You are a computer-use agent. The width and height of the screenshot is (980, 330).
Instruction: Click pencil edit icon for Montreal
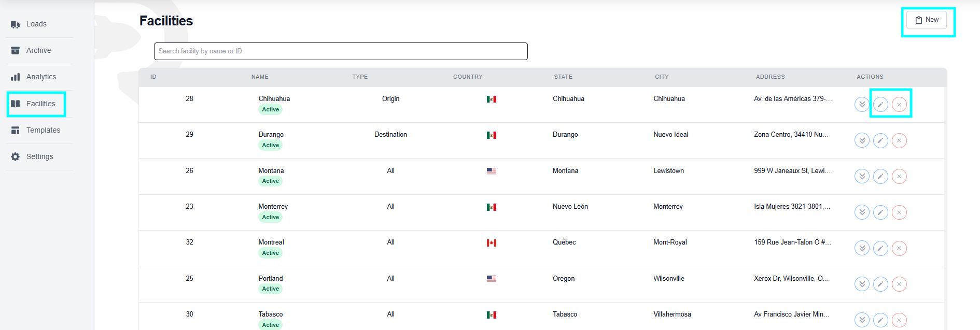880,248
